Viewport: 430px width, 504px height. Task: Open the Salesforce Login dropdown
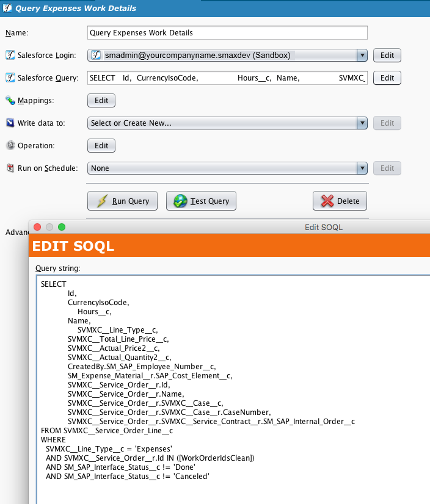click(x=362, y=56)
